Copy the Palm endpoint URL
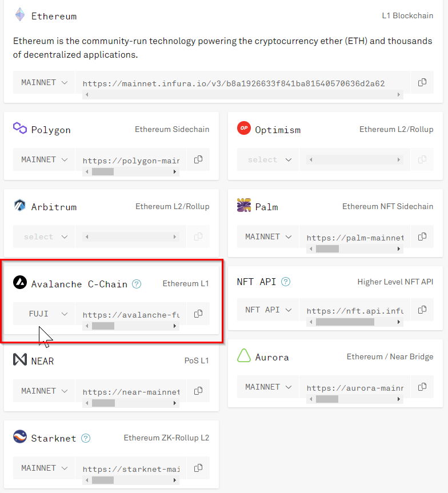 coord(422,237)
